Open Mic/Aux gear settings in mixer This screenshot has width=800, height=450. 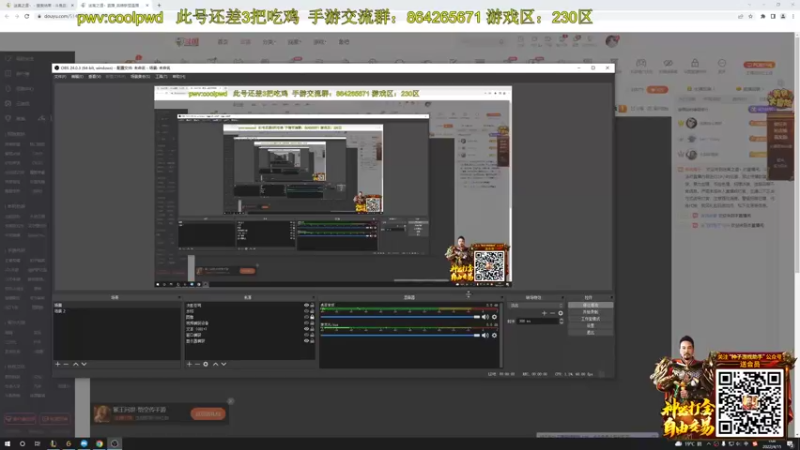click(494, 335)
